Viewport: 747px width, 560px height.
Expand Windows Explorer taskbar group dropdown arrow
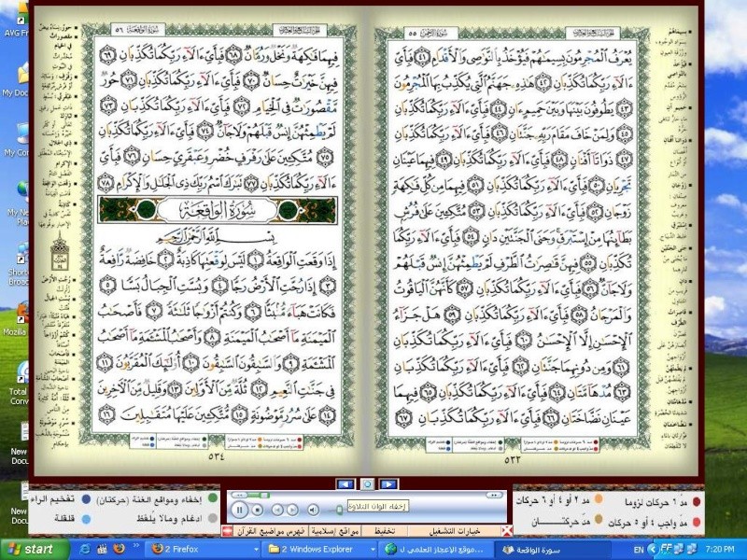[x=374, y=550]
